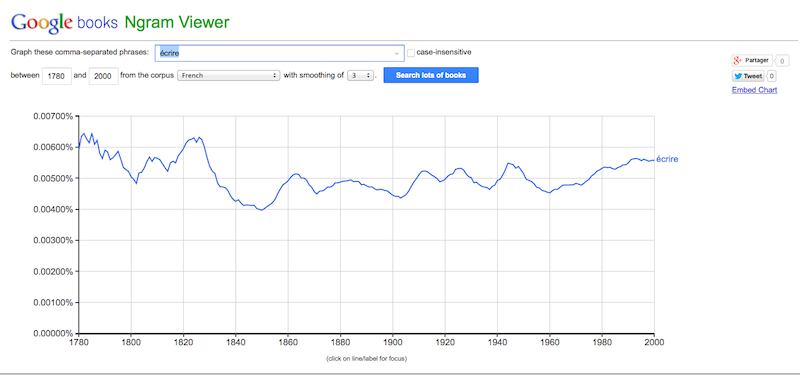800x375 pixels.
Task: Open the Embed Chart link
Action: (755, 90)
